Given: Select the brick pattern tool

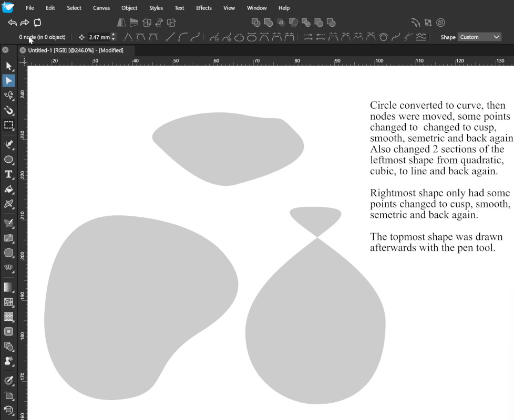Looking at the screenshot, I should pos(8,317).
